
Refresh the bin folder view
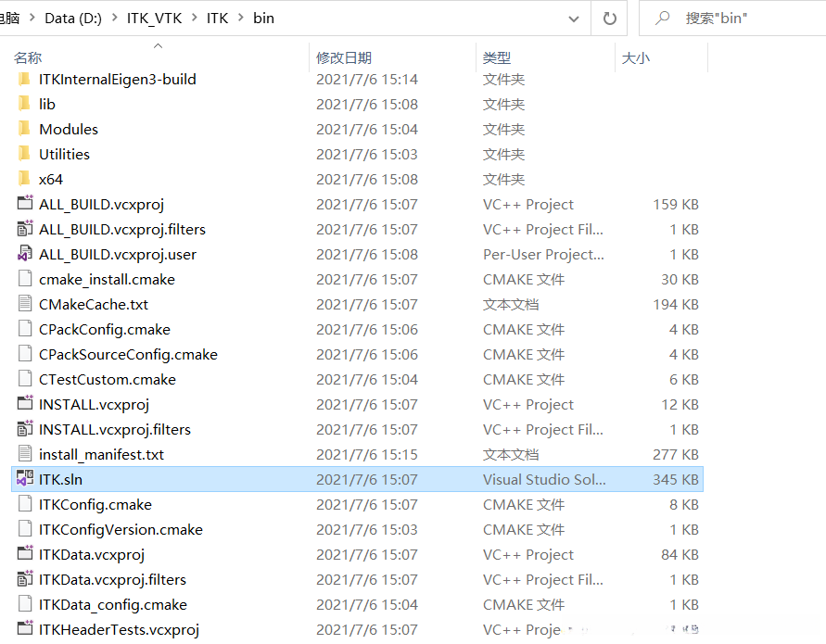click(609, 19)
